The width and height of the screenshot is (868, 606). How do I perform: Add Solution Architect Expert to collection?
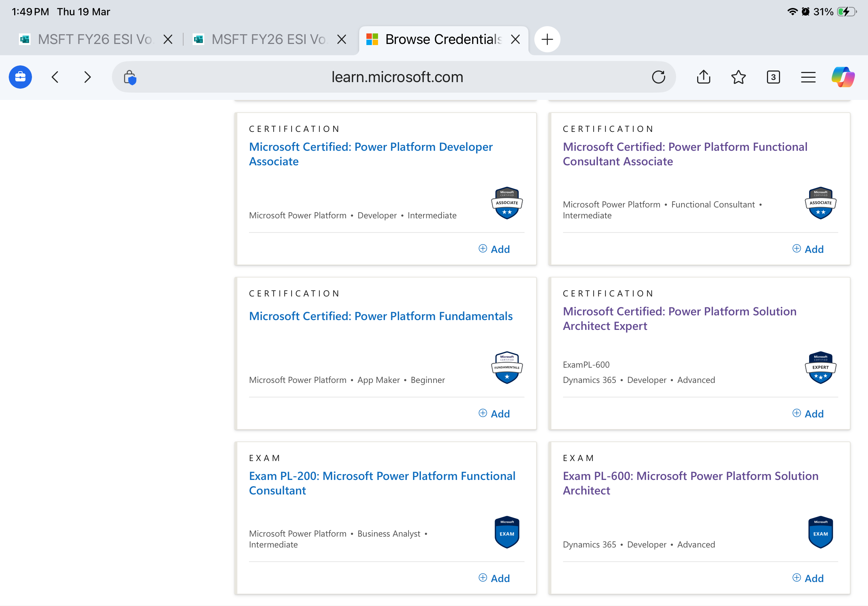[x=808, y=414]
